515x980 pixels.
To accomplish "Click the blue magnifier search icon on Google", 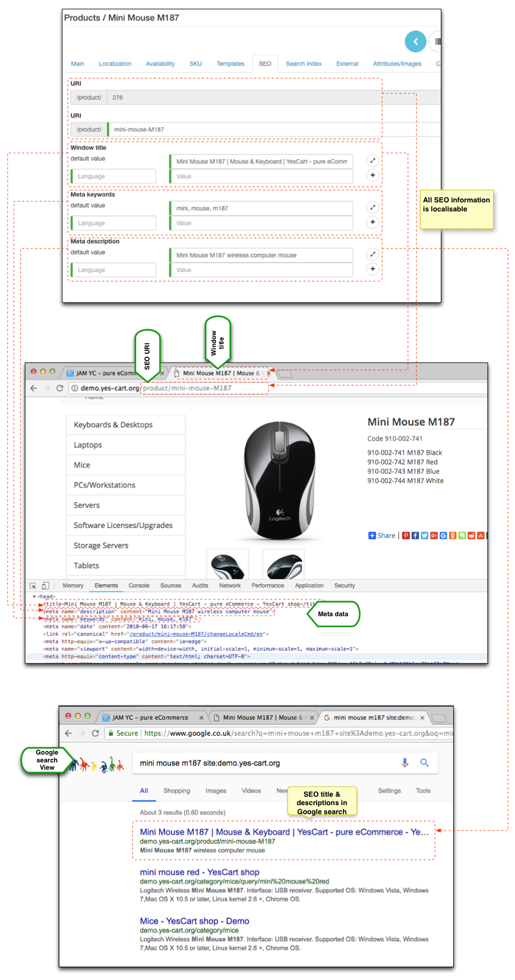I will pyautogui.click(x=424, y=762).
